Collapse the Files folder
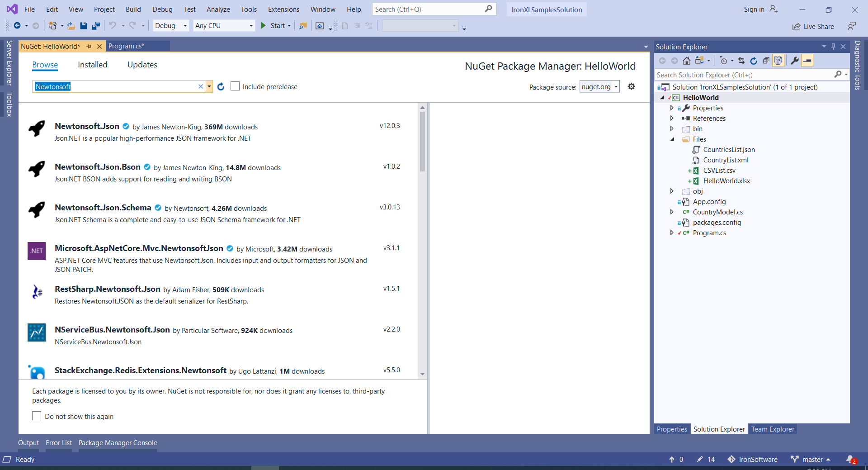 click(x=672, y=139)
